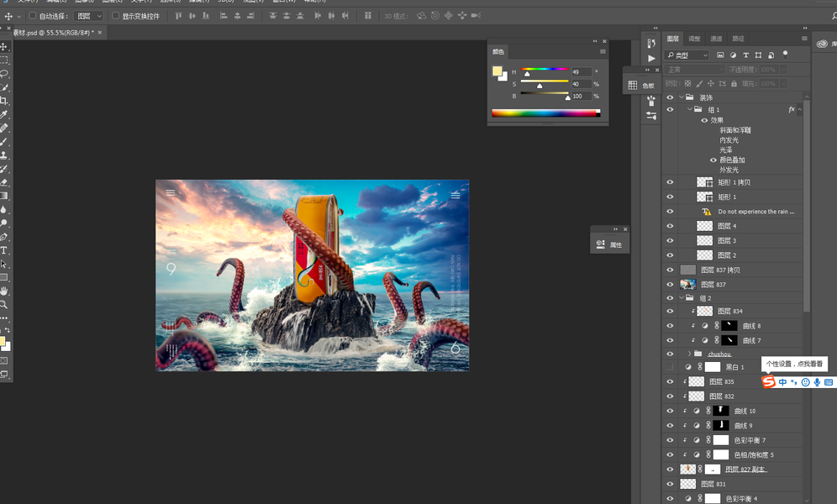Click the lock transparent pixels icon
The width and height of the screenshot is (837, 504).
[687, 84]
